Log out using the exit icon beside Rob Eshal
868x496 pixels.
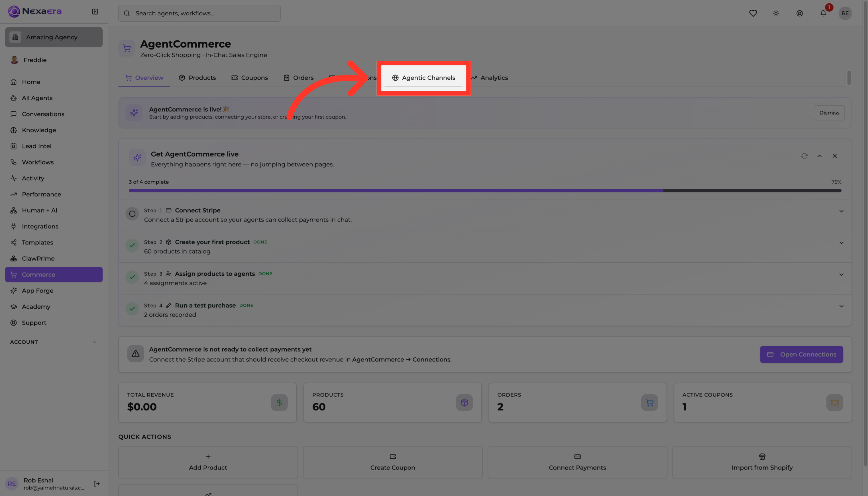click(97, 483)
